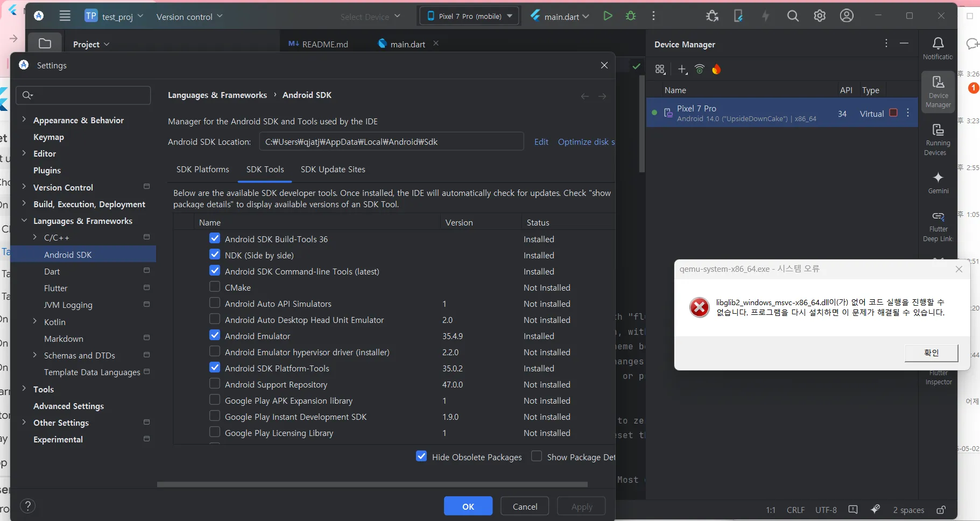Image resolution: width=980 pixels, height=521 pixels.
Task: Open IDE settings gear icon
Action: click(x=820, y=16)
